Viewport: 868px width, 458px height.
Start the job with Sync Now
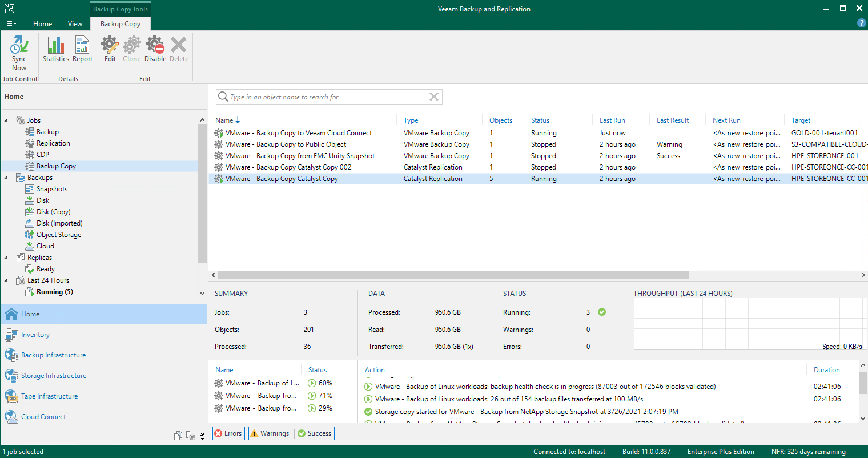19,53
